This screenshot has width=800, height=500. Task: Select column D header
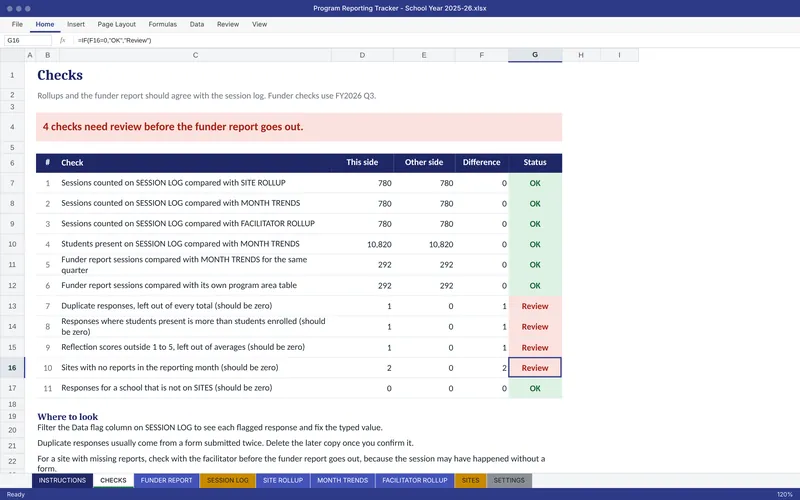[362, 55]
